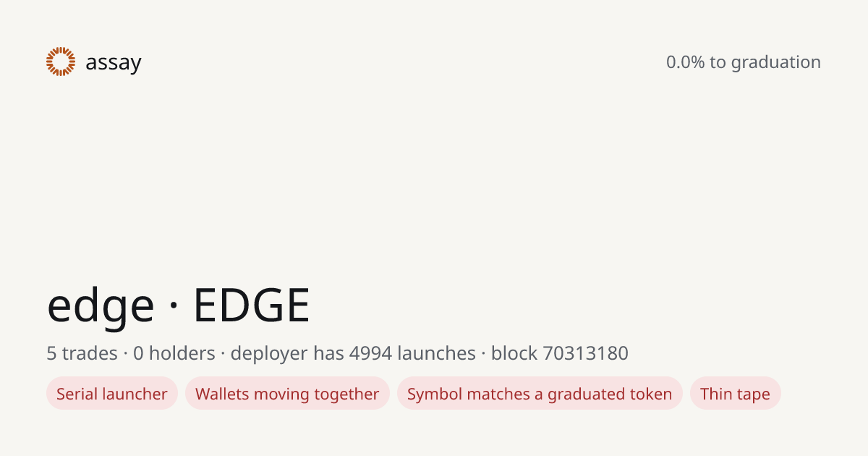Viewport: 868px width, 456px height.
Task: Click the dot separator before block
Action: pos(483,354)
